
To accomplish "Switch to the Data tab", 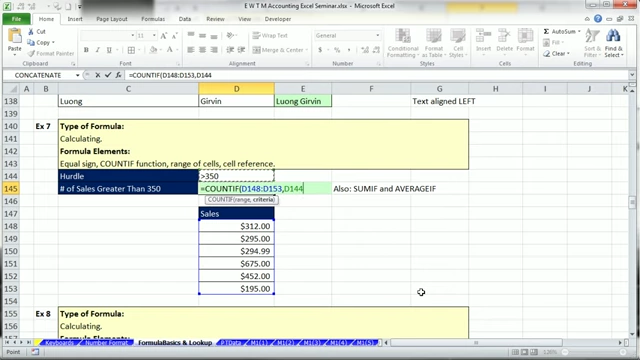I will [184, 19].
